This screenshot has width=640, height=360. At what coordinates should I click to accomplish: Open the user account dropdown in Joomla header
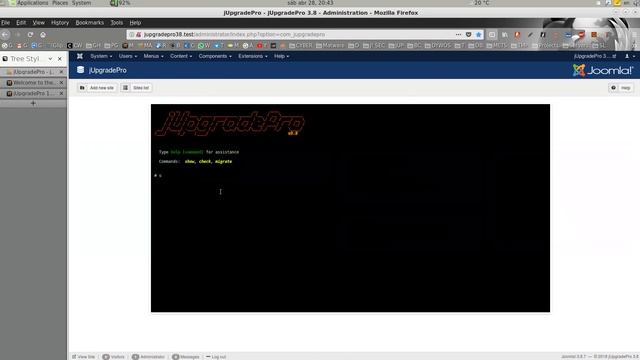pos(630,56)
